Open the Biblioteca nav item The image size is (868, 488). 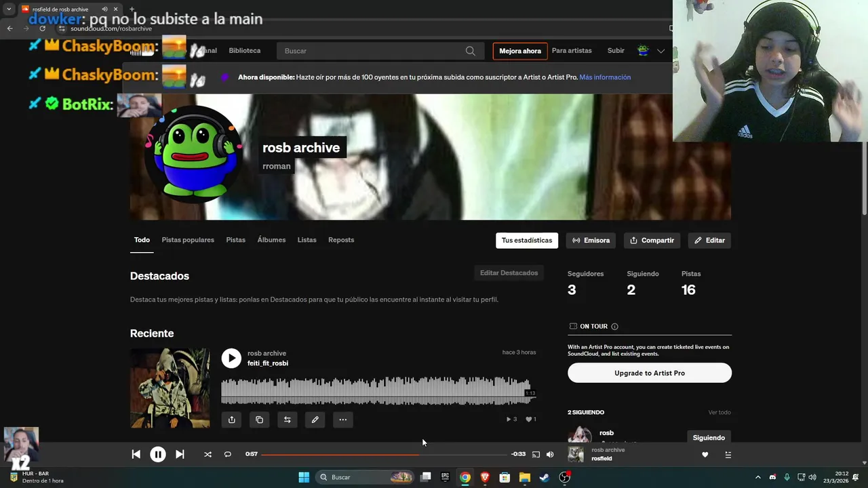point(245,51)
